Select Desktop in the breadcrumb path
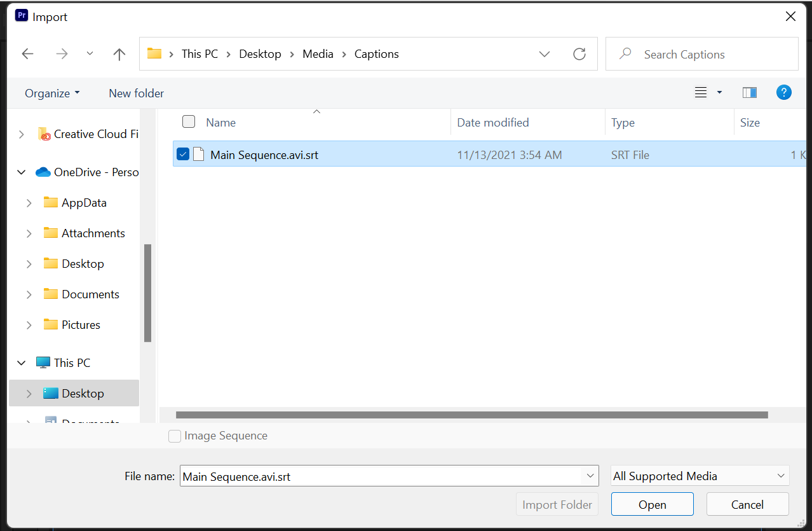The width and height of the screenshot is (812, 531). [260, 54]
